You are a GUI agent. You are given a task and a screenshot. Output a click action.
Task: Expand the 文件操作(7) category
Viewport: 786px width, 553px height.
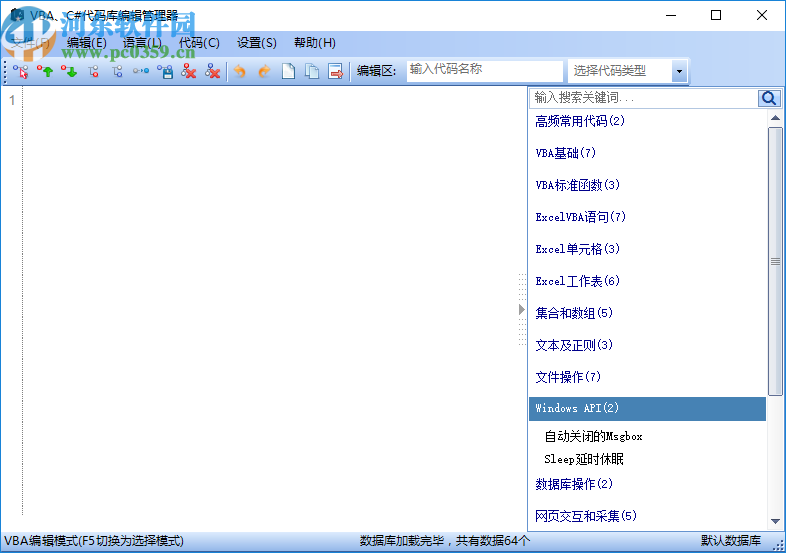click(568, 377)
